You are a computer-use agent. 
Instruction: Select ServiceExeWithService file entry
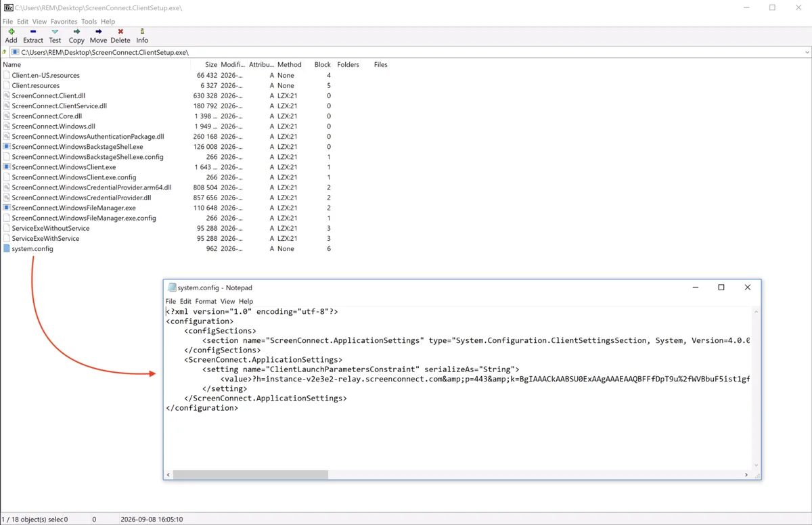pos(45,238)
